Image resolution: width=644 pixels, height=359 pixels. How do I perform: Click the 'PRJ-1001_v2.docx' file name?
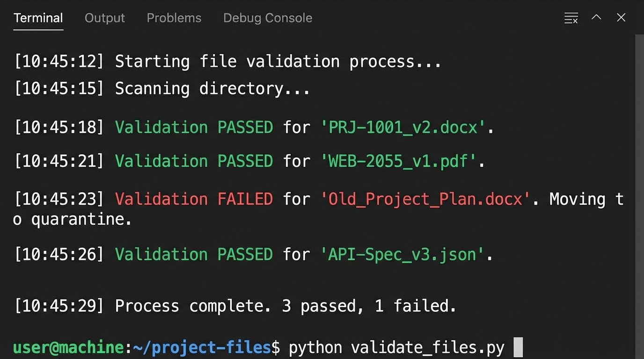point(404,127)
